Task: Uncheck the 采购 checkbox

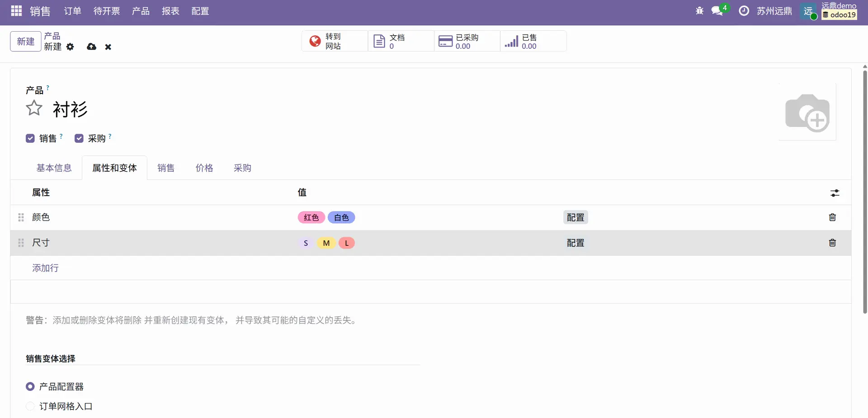Action: point(79,138)
